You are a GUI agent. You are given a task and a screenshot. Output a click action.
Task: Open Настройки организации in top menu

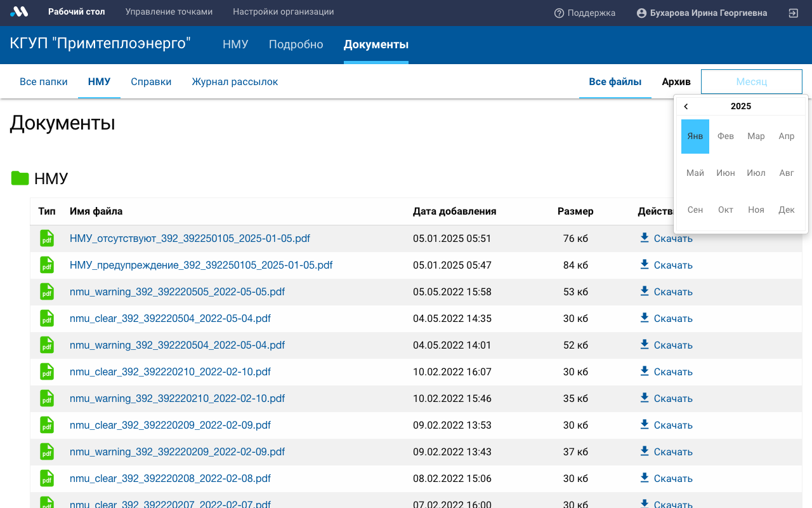[284, 12]
